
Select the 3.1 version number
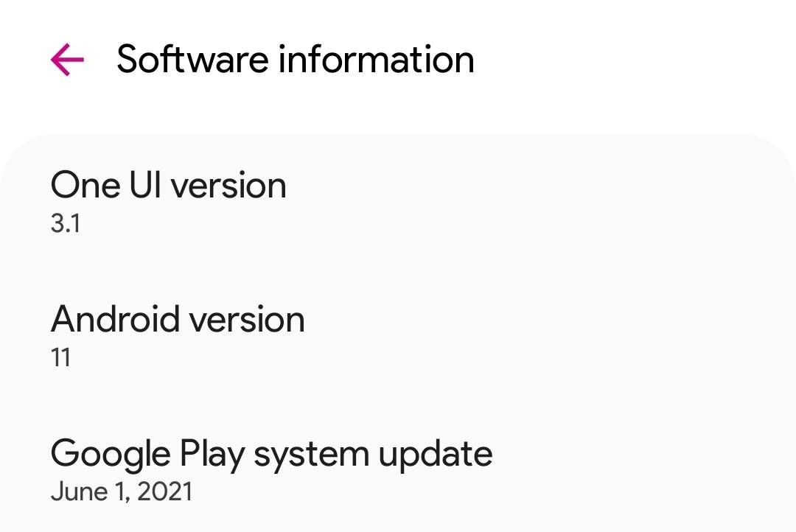pyautogui.click(x=65, y=224)
